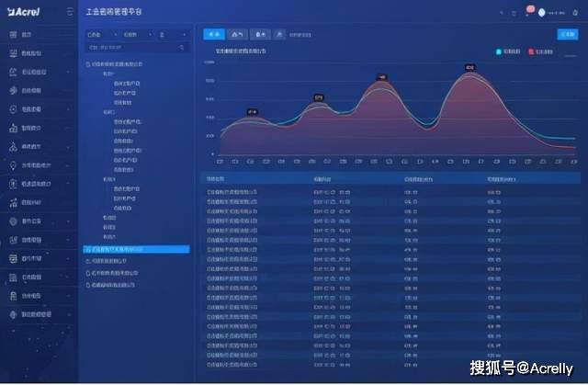
Task: Click the tree search input field
Action: point(129,46)
